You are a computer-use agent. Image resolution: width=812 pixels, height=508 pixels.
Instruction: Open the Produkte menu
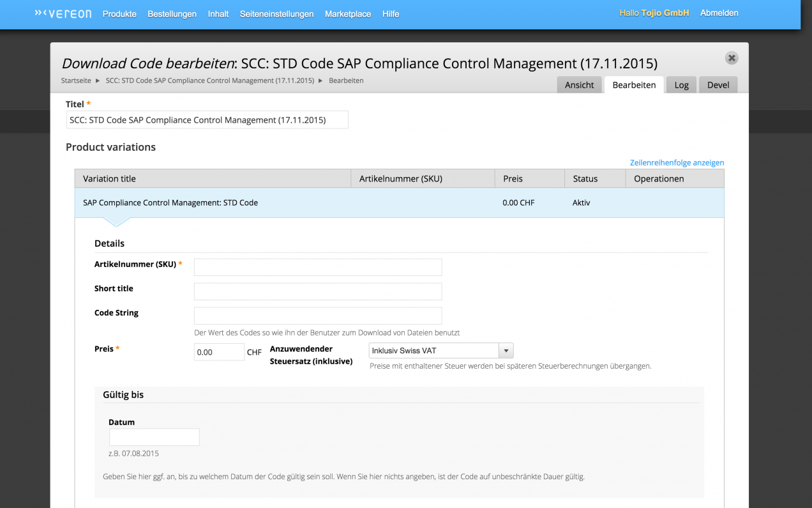point(119,14)
